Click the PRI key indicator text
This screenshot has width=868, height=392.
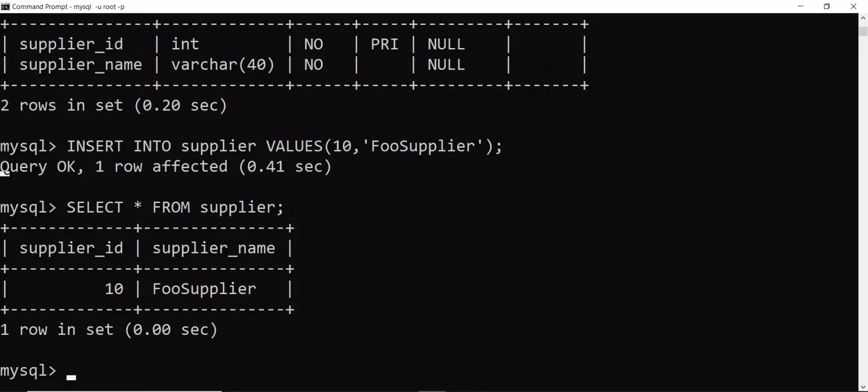coord(384,44)
